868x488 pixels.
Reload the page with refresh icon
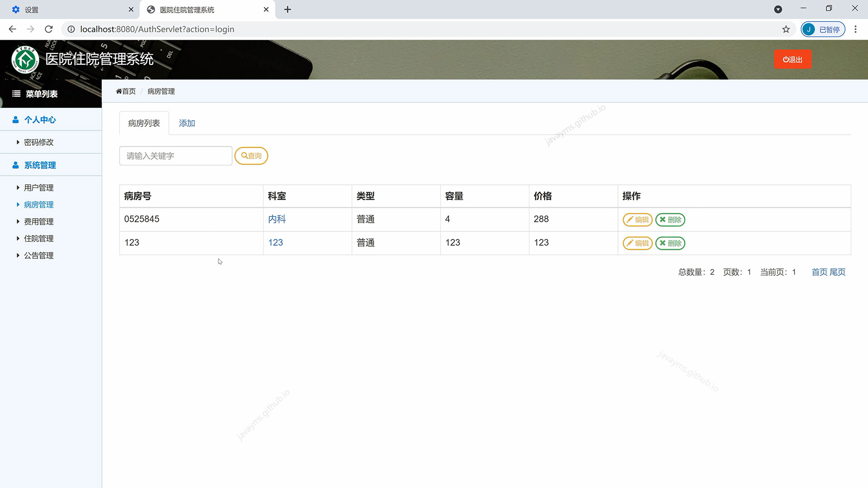(49, 29)
